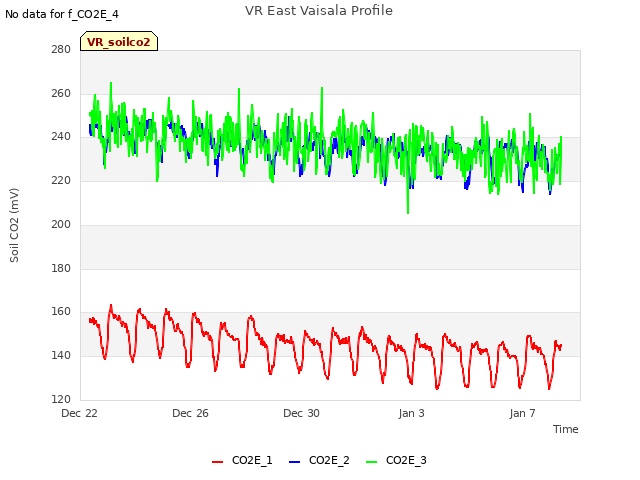Screen dimensions: 640x480
Task: Click the Time axis title
Action: click(565, 429)
